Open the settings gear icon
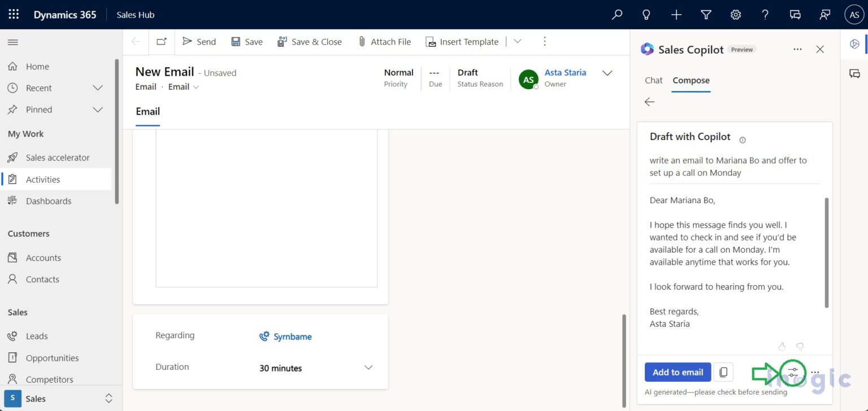This screenshot has height=411, width=868. [735, 14]
